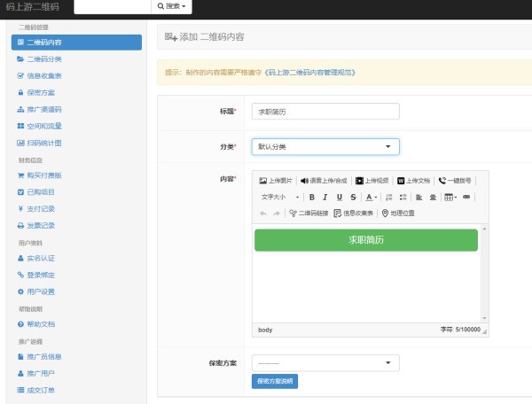
Task: Insert a QR code link (二维码链接)
Action: coord(309,213)
